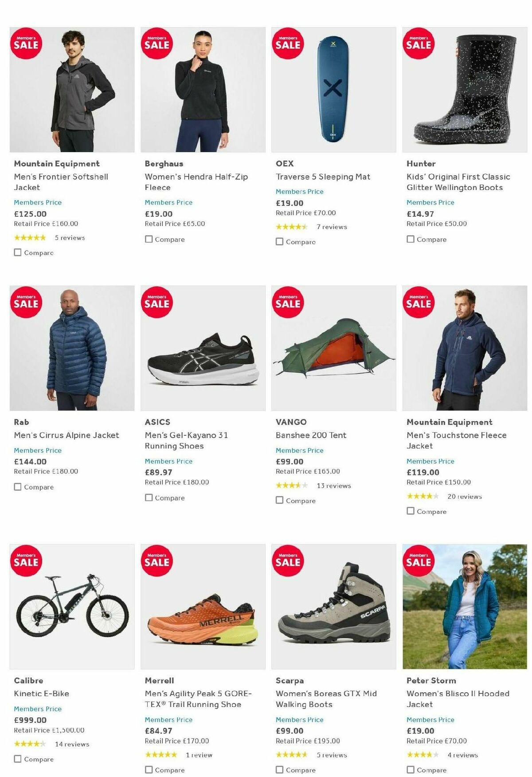This screenshot has height=777, width=532.
Task: Open the Rab Men's Cirrus Alpine Jacket product
Action: pos(66,435)
